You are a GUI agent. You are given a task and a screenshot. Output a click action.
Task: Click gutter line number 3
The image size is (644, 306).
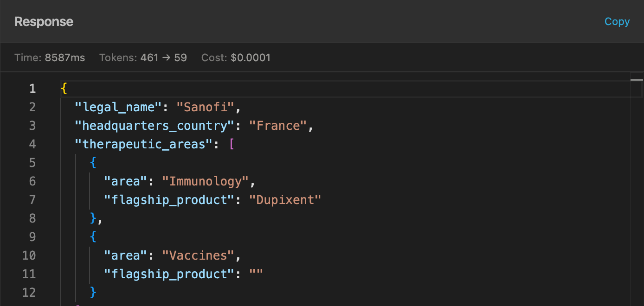tap(32, 126)
